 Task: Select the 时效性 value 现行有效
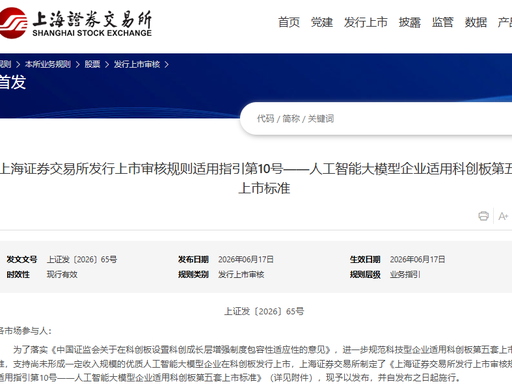coord(62,275)
